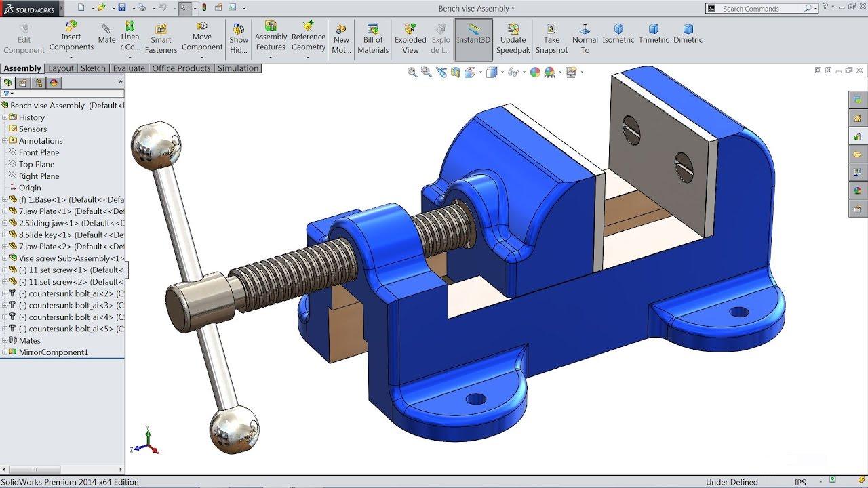This screenshot has width=868, height=488.
Task: Open Assembly Features dropdown arrow
Action: (x=271, y=58)
